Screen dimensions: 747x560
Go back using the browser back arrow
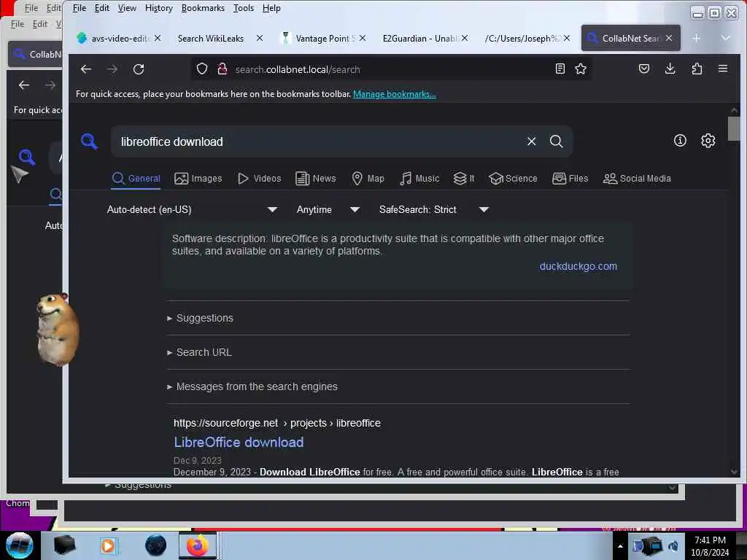point(86,69)
